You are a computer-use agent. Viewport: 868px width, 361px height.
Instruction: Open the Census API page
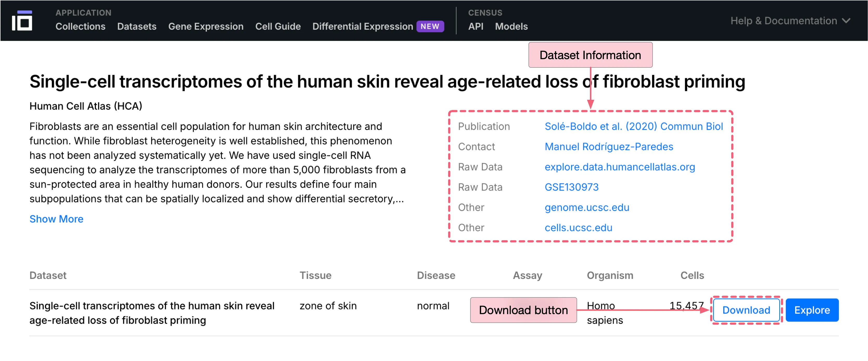(475, 27)
